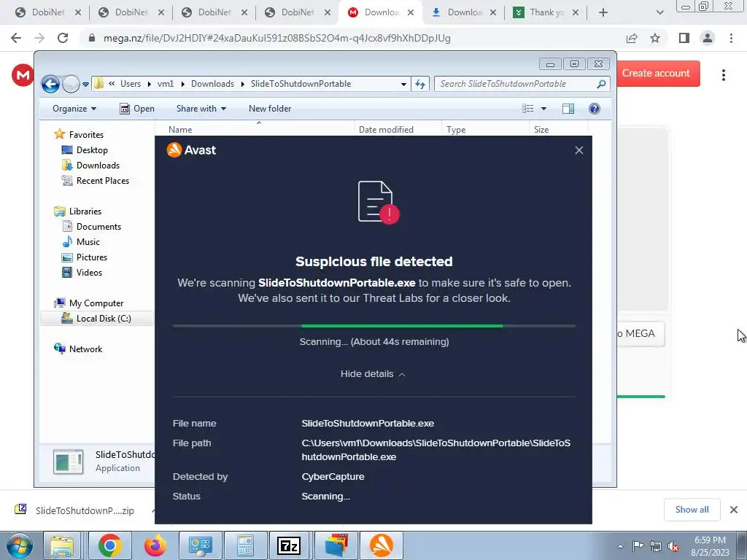
Task: Switch to Download tab with arrow icon
Action: tap(465, 12)
